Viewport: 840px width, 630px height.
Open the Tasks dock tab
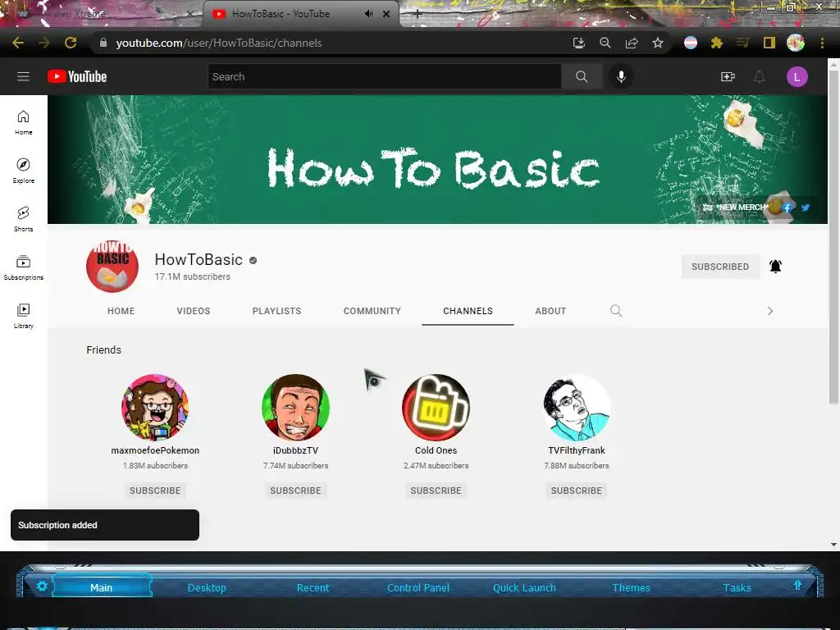tap(737, 587)
